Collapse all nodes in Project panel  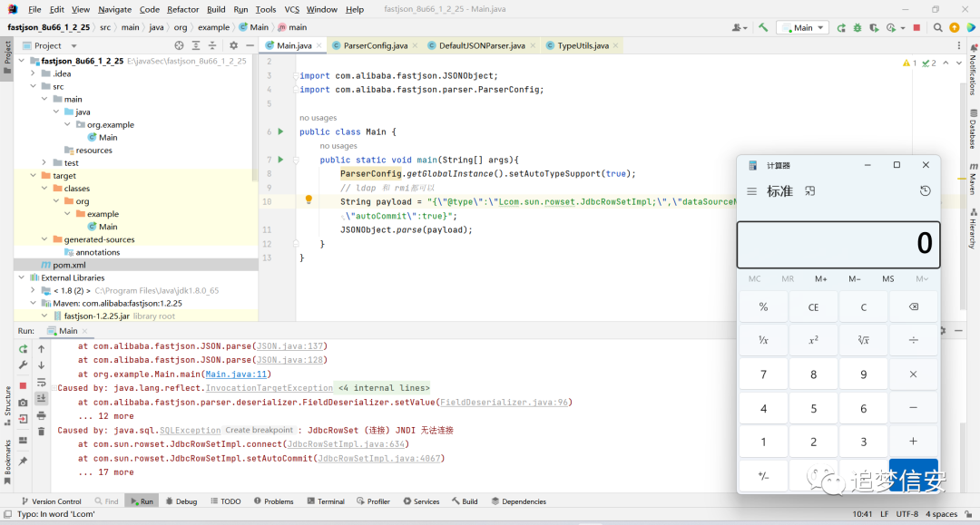(212, 45)
